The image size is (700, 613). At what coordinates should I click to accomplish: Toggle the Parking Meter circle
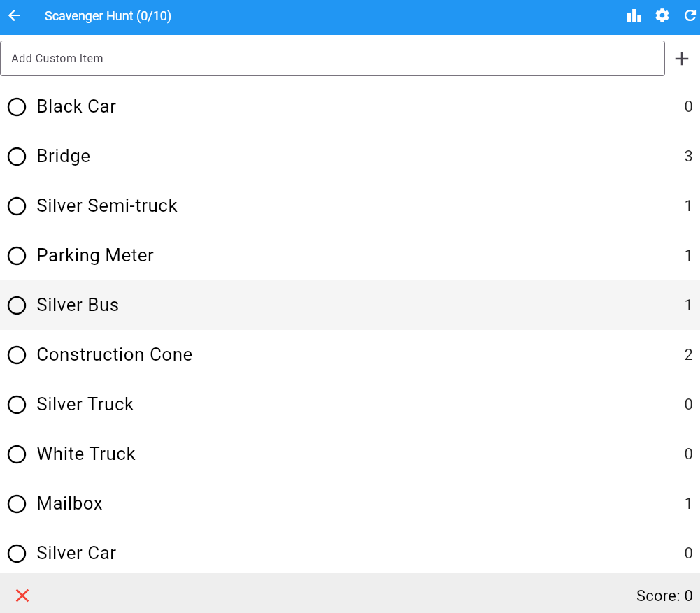(17, 256)
